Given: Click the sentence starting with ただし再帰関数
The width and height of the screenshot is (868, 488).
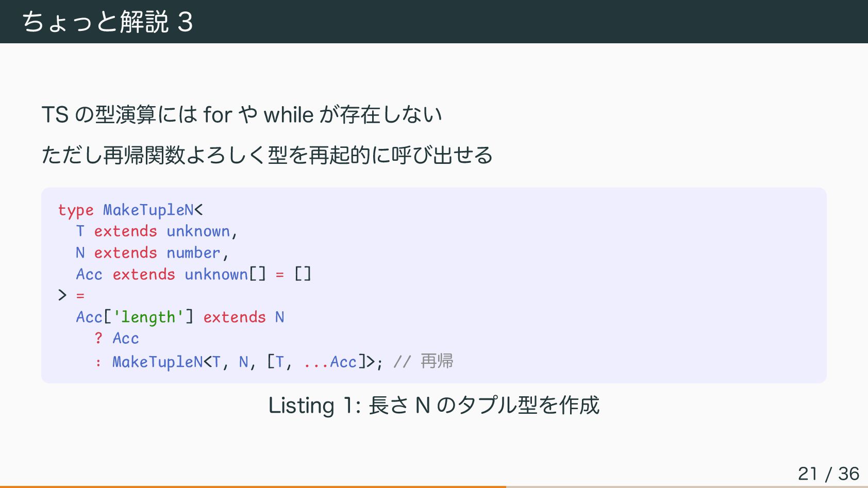Looking at the screenshot, I should pyautogui.click(x=267, y=155).
